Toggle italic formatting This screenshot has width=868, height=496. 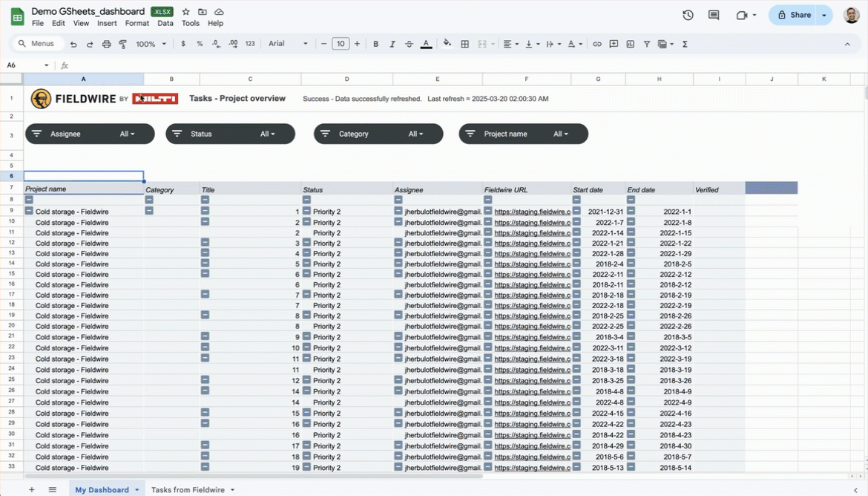pyautogui.click(x=392, y=45)
